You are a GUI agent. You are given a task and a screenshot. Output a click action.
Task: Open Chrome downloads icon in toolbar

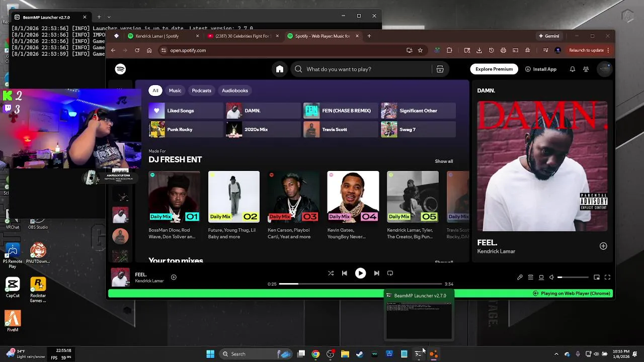point(479,50)
